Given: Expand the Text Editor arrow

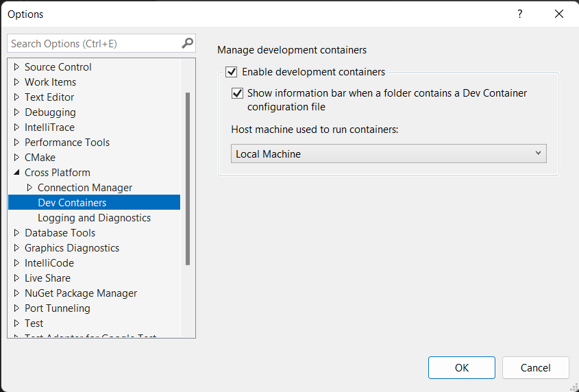Looking at the screenshot, I should (17, 97).
